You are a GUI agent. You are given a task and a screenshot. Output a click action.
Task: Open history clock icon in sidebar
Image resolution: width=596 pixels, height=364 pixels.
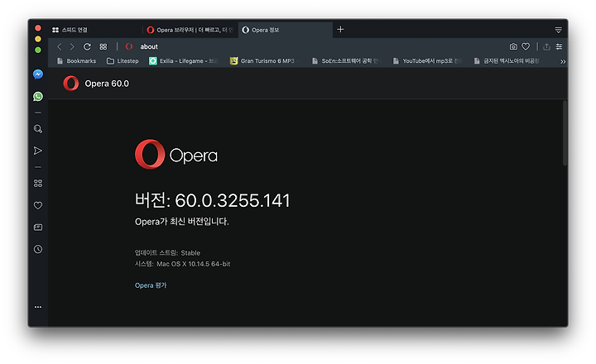38,249
